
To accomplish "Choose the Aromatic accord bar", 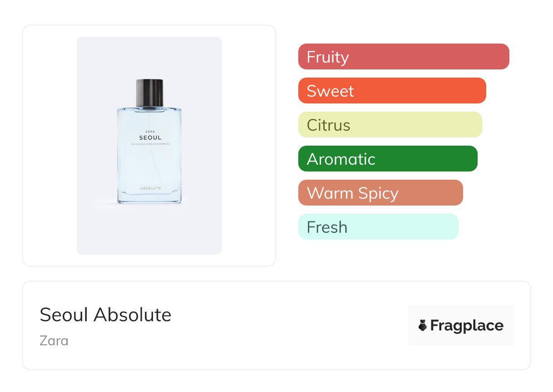I will [387, 159].
